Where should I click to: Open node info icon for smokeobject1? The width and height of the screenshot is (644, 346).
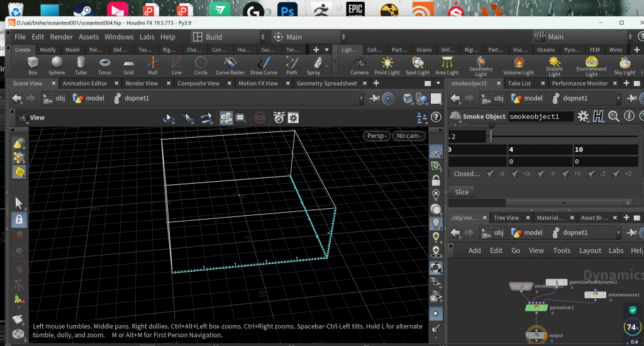(x=629, y=116)
